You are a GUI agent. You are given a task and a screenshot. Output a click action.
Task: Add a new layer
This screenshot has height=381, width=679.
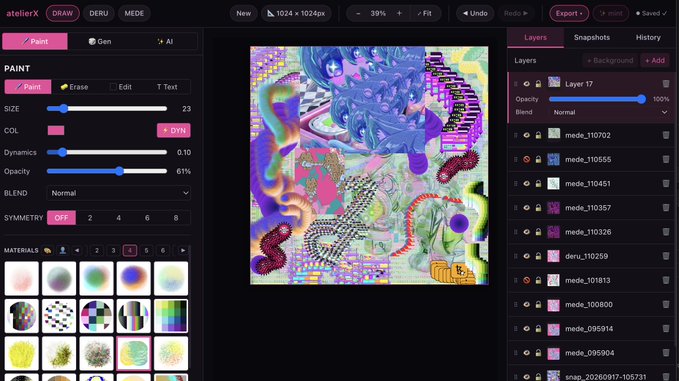(x=655, y=61)
